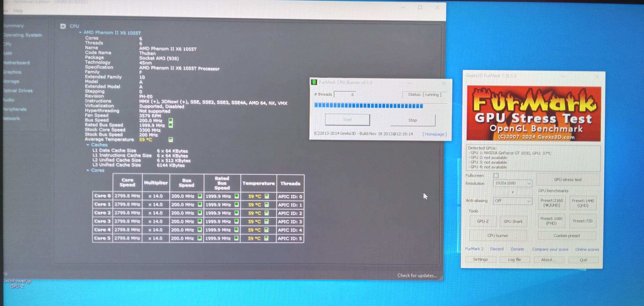Click Core 3 bus speed indicator icon
The height and width of the screenshot is (306, 644).
pos(199,221)
